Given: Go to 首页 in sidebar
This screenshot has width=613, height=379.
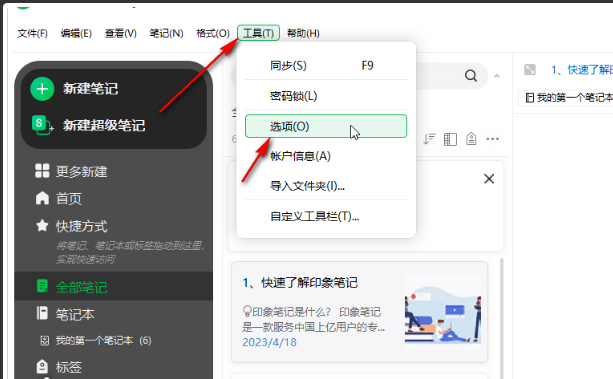Looking at the screenshot, I should pyautogui.click(x=69, y=199).
